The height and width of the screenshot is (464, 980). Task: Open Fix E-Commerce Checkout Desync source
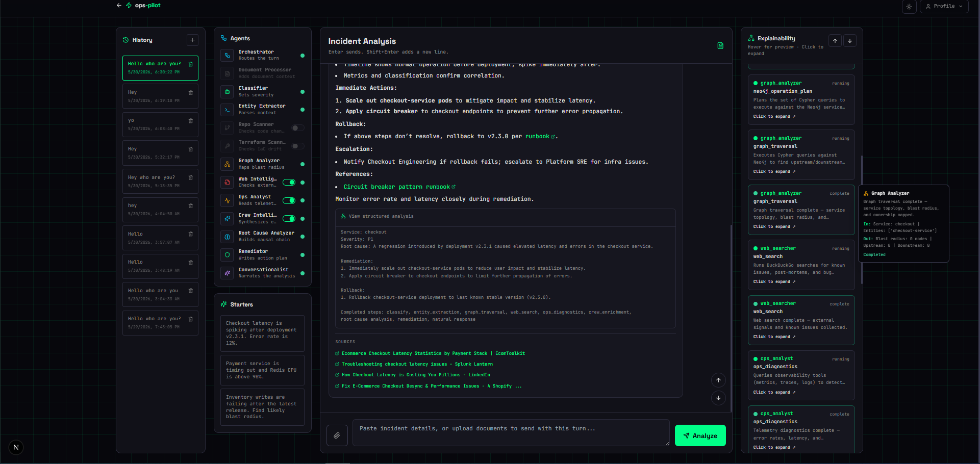(x=429, y=386)
